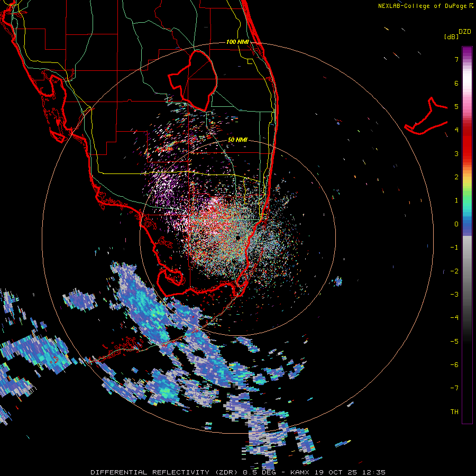The image size is (476, 476).
Task: Click the DZD legend title
Action: click(x=465, y=32)
